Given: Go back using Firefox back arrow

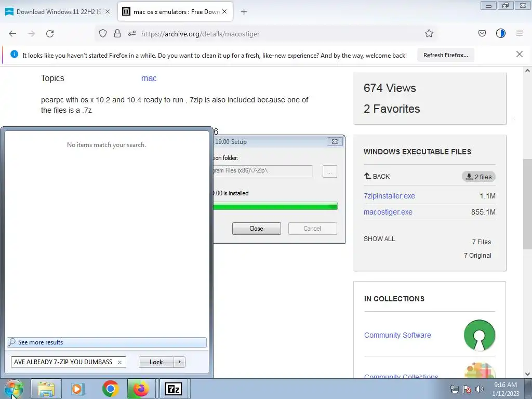Looking at the screenshot, I should click(x=12, y=34).
